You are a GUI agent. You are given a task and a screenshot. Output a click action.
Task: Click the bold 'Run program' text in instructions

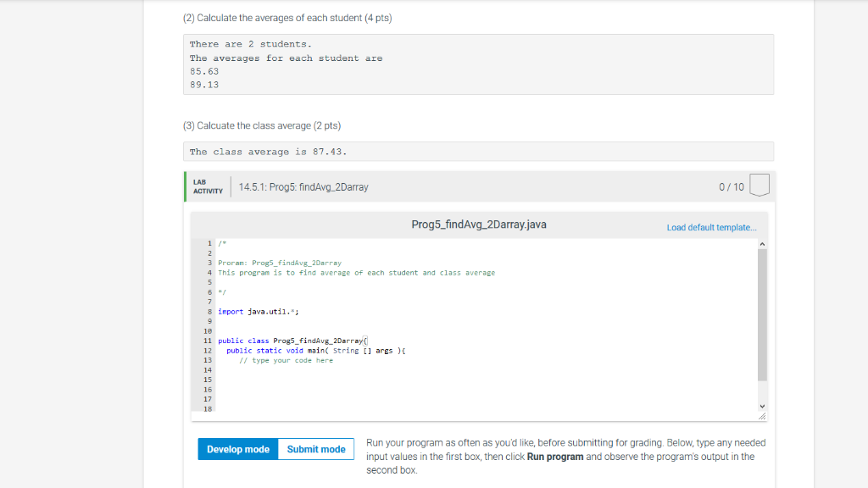pos(555,457)
